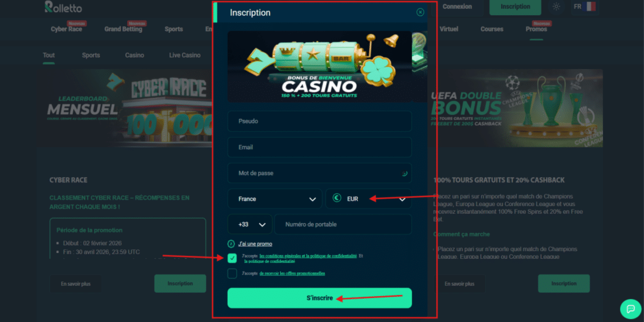Click the French flag language icon

590,6
